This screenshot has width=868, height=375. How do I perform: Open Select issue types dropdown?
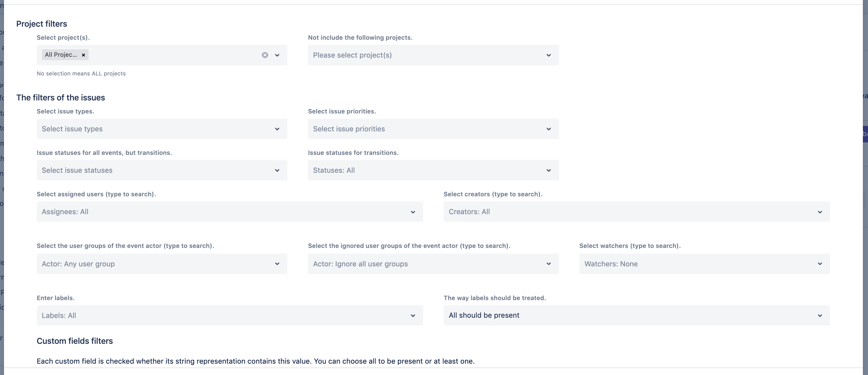click(162, 128)
